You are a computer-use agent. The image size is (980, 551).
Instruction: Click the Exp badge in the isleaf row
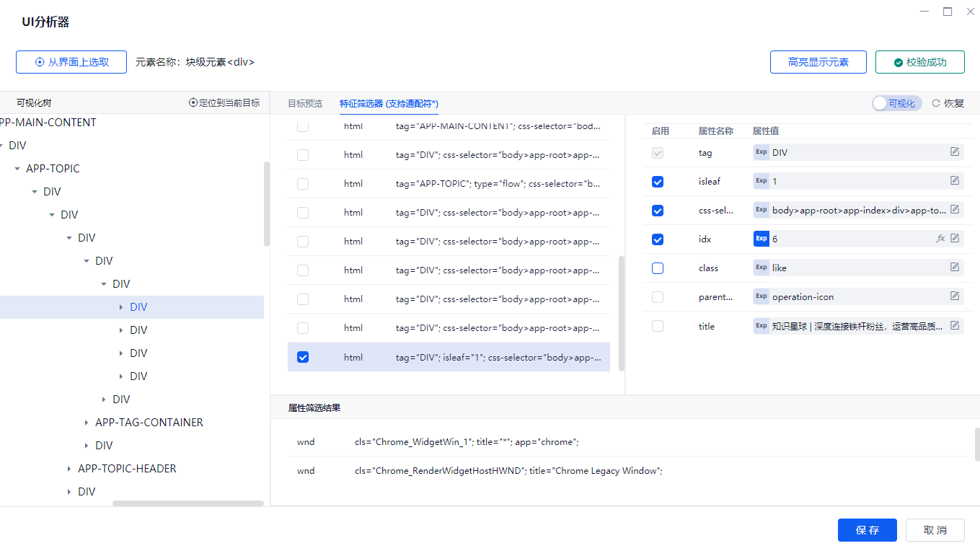[x=762, y=181]
